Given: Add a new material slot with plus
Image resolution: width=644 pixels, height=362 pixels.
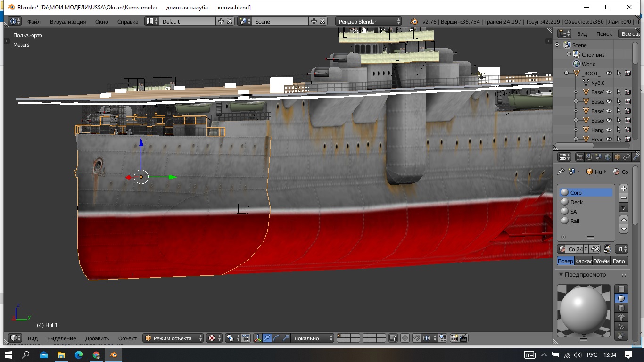Looking at the screenshot, I should (624, 189).
